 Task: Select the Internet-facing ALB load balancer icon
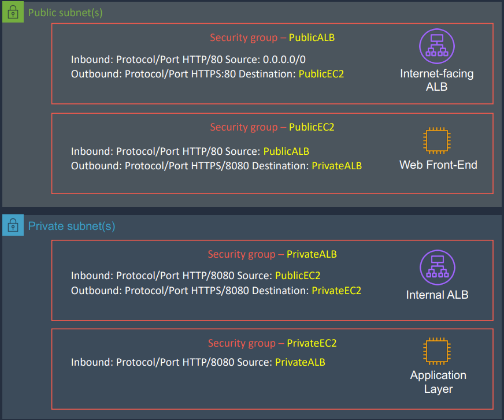click(436, 46)
